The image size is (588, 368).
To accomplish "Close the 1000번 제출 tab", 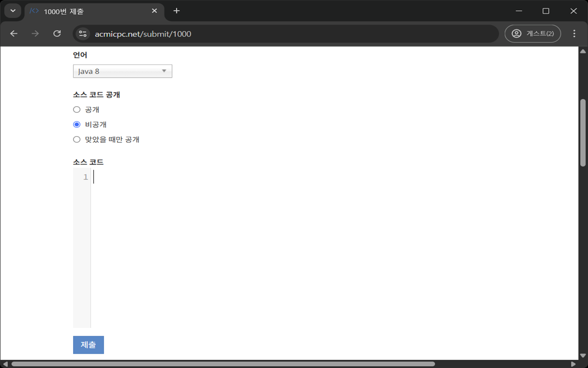I will pos(154,11).
